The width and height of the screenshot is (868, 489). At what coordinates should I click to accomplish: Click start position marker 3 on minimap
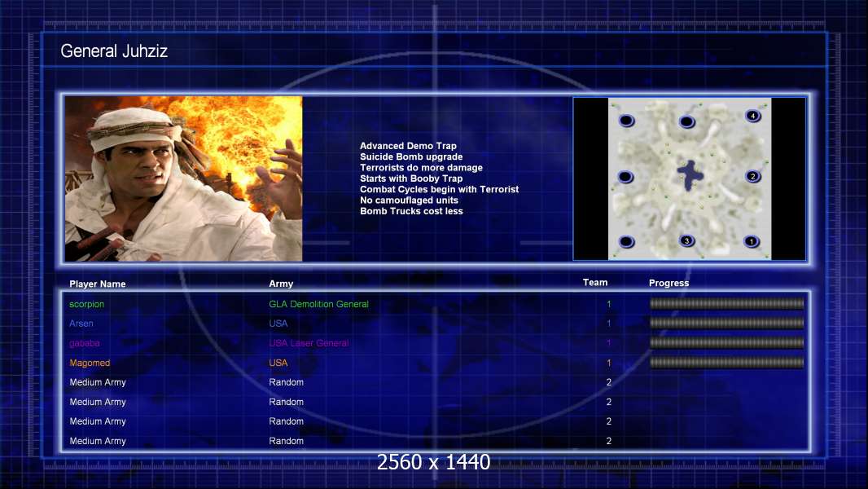click(686, 240)
